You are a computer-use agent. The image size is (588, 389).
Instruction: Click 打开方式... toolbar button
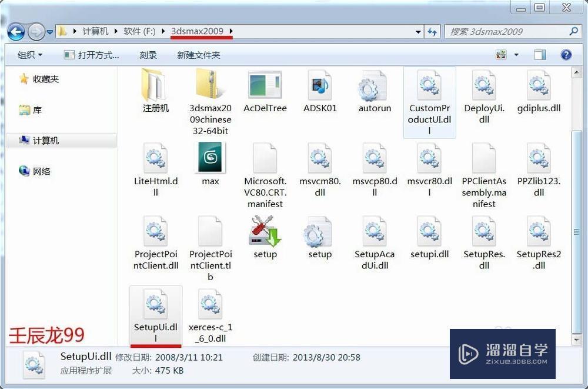point(91,55)
